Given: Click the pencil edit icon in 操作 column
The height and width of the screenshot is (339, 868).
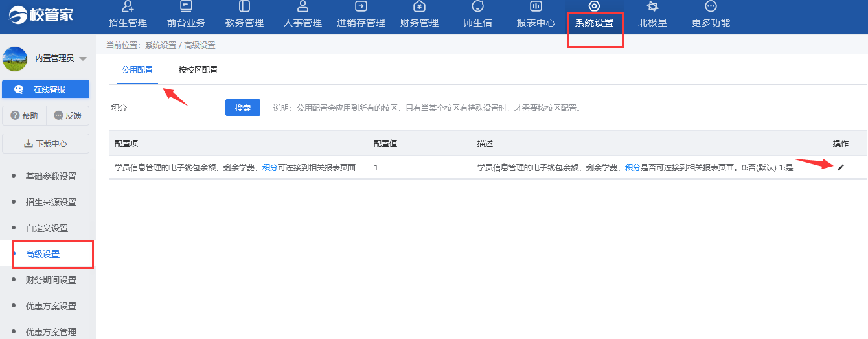Looking at the screenshot, I should point(841,167).
